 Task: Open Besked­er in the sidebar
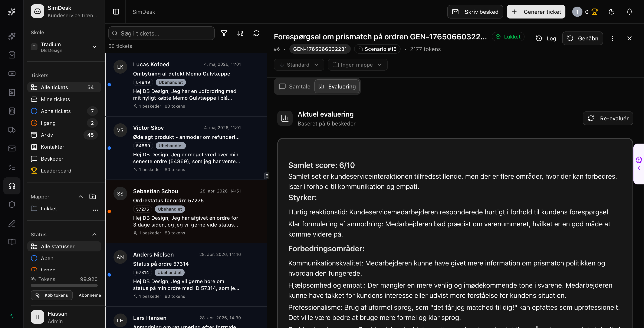coord(64,159)
